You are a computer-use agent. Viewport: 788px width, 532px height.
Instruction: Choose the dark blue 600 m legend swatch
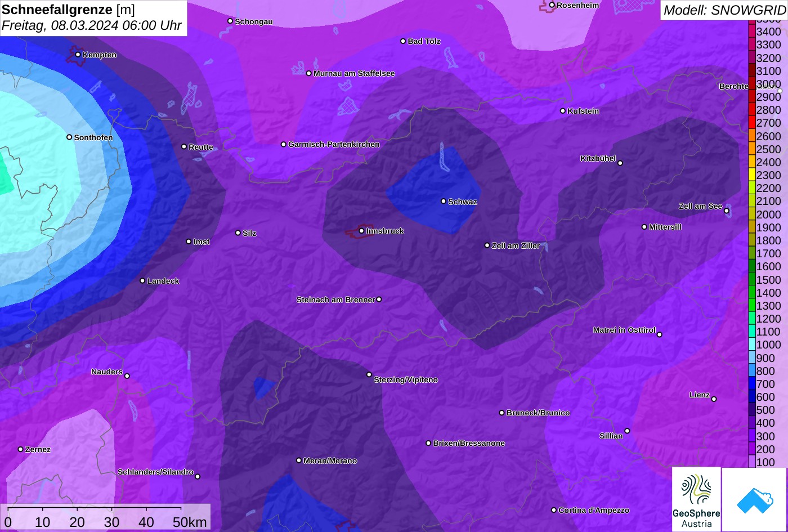coord(752,397)
